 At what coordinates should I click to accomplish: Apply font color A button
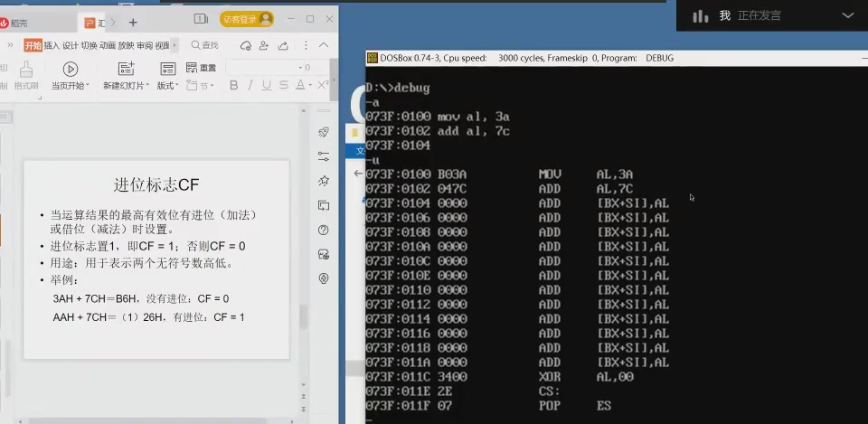[300, 85]
